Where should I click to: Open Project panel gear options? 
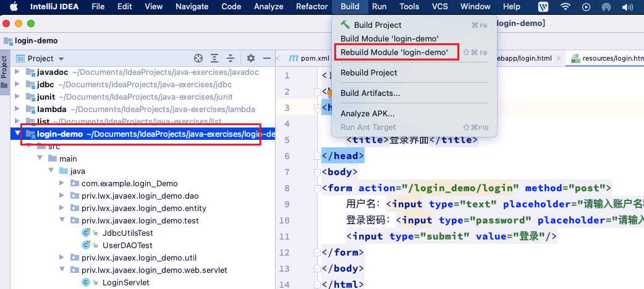coord(251,58)
